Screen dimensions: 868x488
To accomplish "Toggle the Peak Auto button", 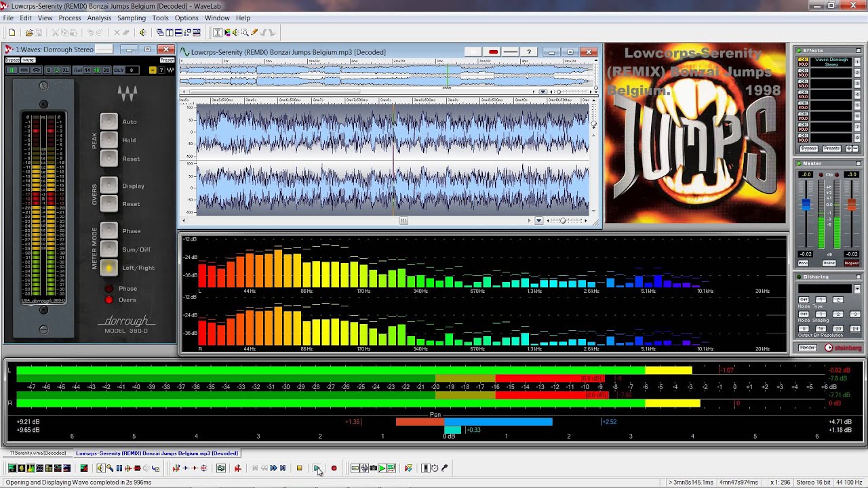I will click(108, 121).
